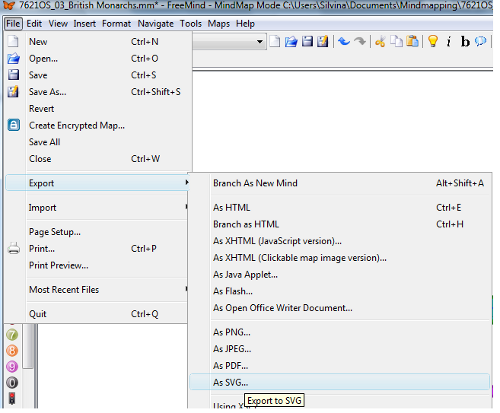Click the Save floppy icon in toolbar

[x=307, y=42]
